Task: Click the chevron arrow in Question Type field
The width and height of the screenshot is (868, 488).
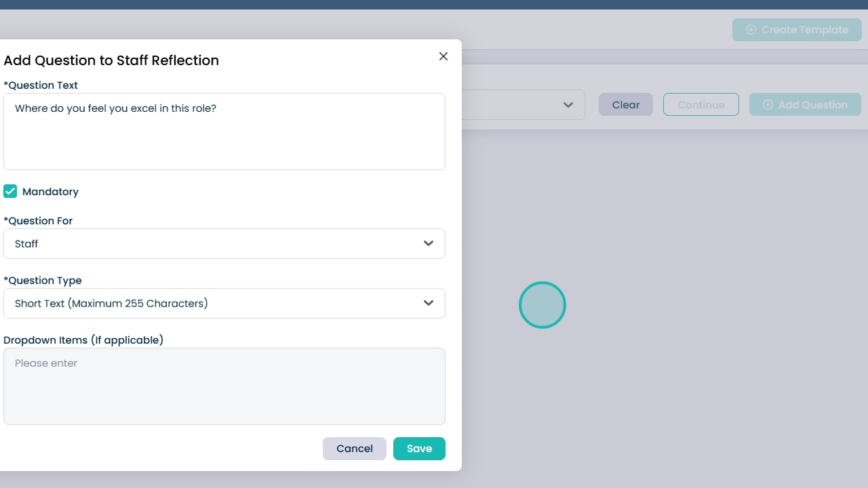Action: pyautogui.click(x=429, y=303)
